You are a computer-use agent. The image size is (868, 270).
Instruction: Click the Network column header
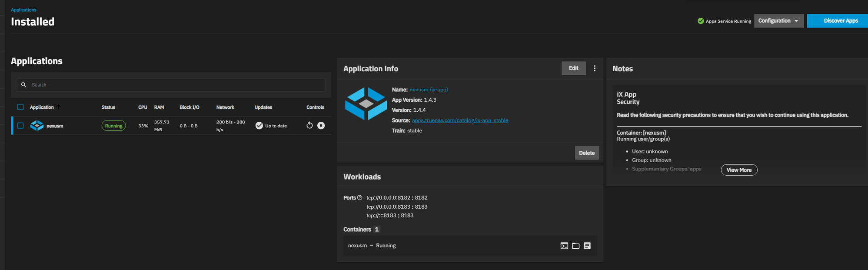[x=225, y=107]
